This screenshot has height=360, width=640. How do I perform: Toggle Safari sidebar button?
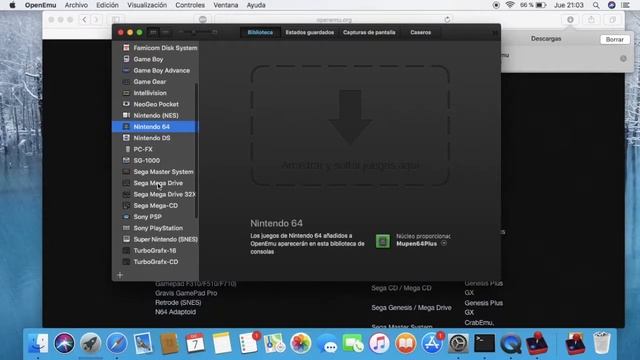[x=116, y=20]
